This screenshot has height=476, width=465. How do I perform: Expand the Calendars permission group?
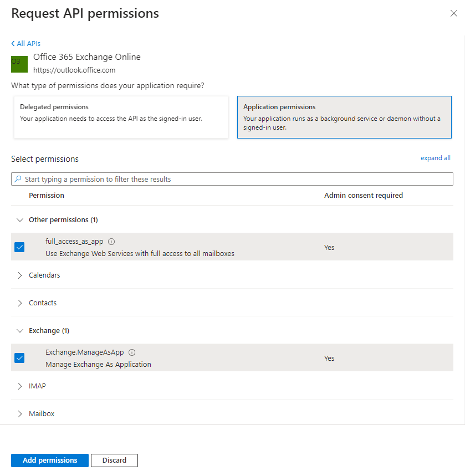[20, 275]
